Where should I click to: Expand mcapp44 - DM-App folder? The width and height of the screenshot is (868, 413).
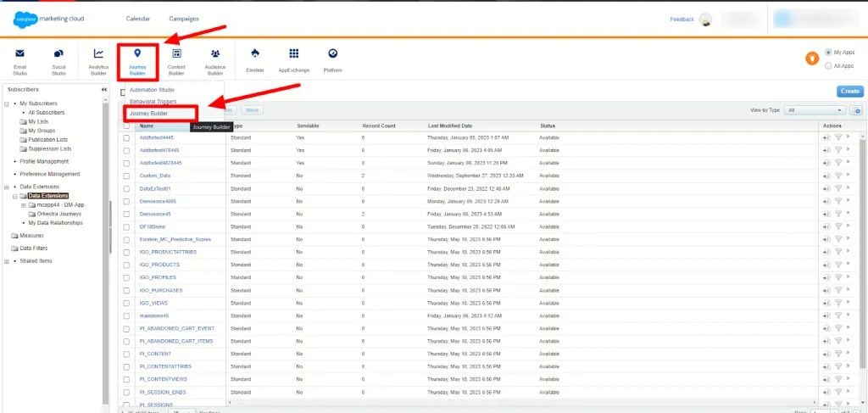point(24,205)
